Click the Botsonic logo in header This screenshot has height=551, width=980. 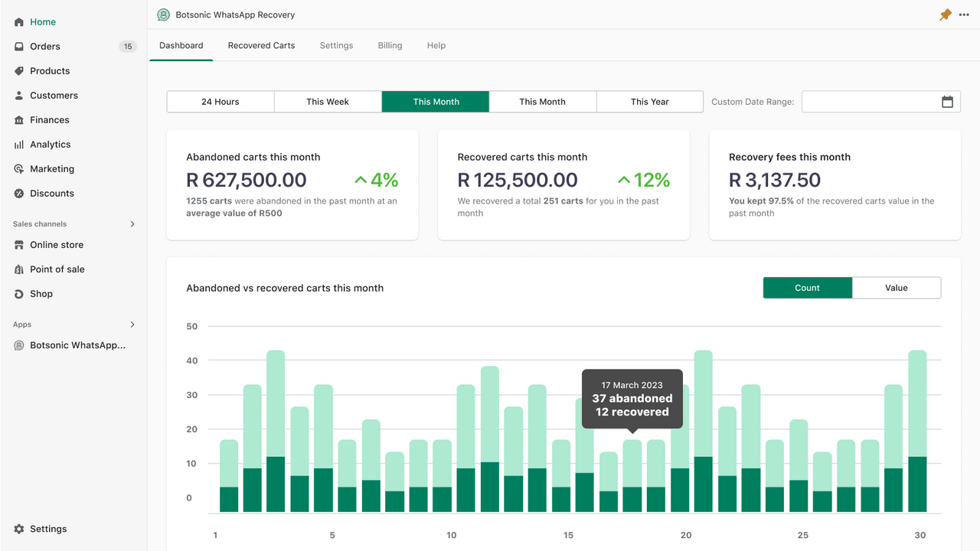(x=163, y=15)
